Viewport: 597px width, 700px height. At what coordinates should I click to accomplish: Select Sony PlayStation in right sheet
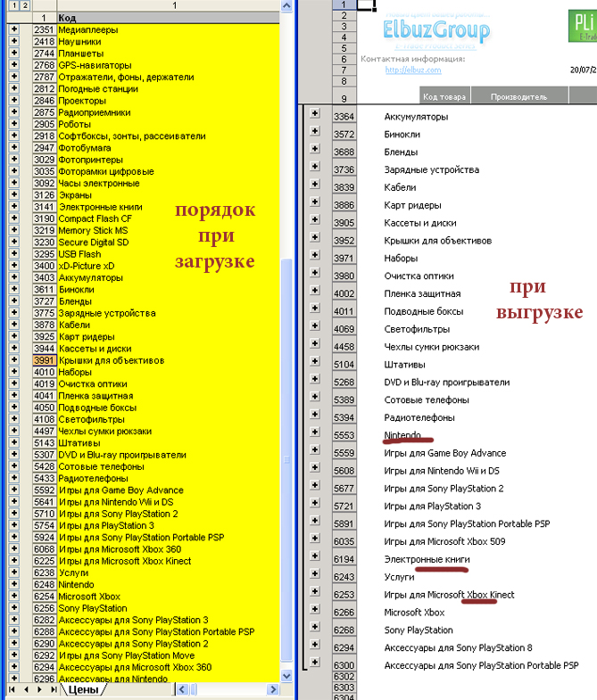419,630
